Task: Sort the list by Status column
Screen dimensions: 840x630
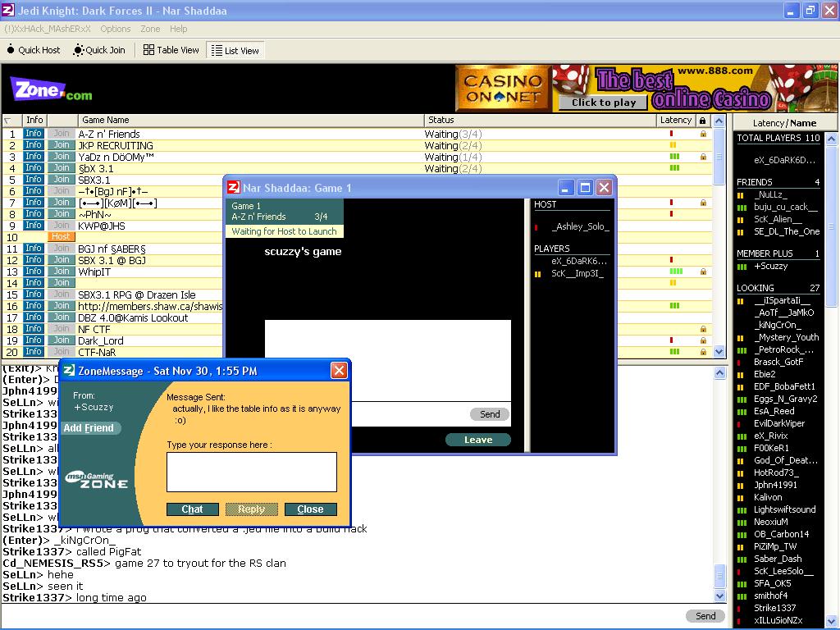Action: pyautogui.click(x=540, y=120)
